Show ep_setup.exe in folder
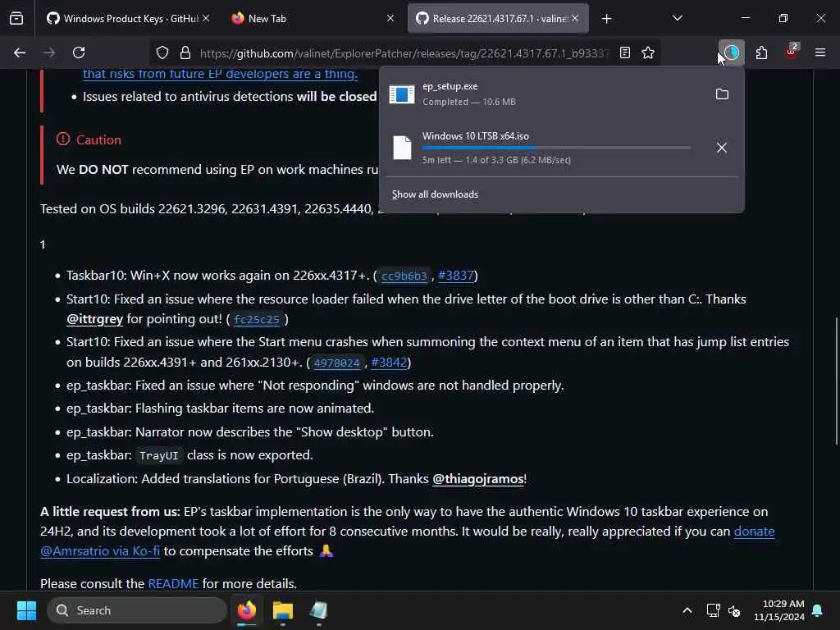840x630 pixels. point(722,94)
